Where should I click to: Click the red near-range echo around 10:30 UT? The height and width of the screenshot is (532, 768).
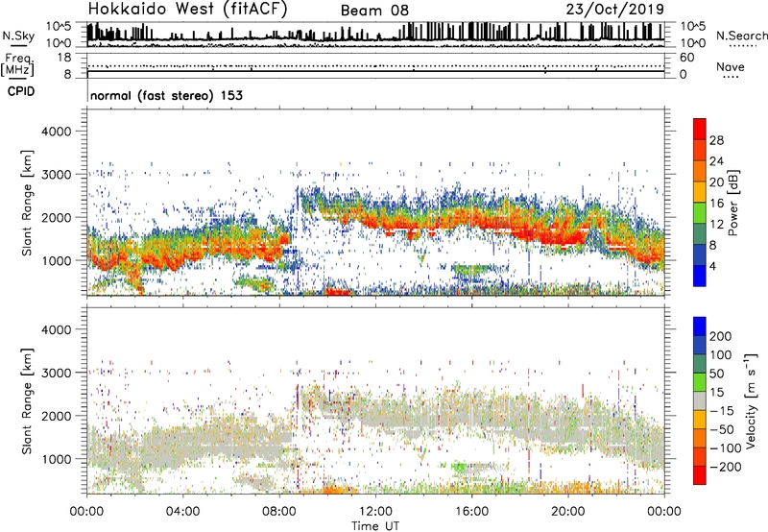338,292
